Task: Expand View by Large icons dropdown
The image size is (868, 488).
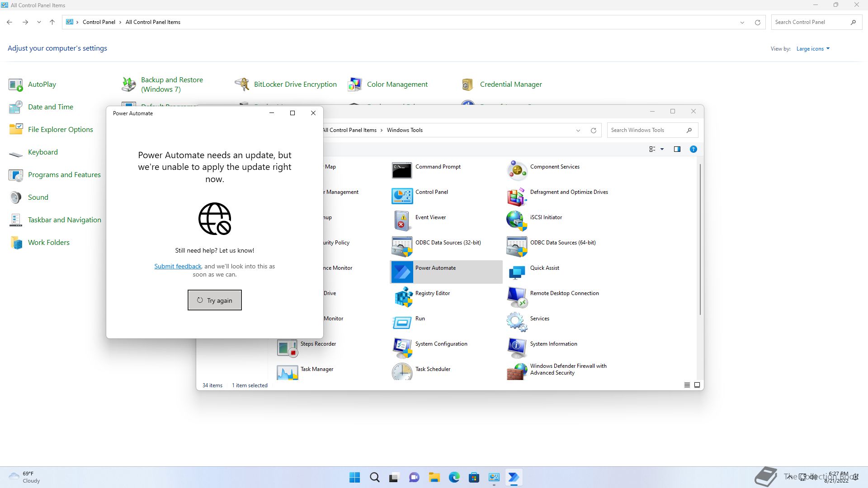Action: tap(813, 49)
